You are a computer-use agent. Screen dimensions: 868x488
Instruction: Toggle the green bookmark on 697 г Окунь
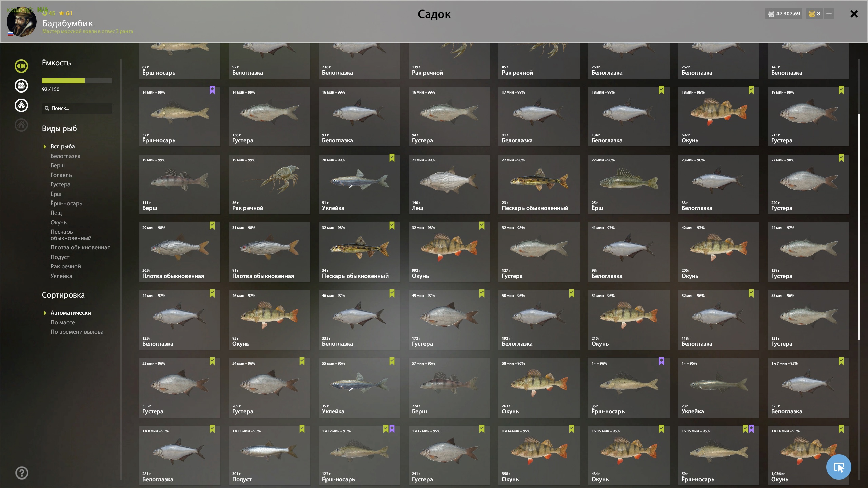[x=751, y=90]
